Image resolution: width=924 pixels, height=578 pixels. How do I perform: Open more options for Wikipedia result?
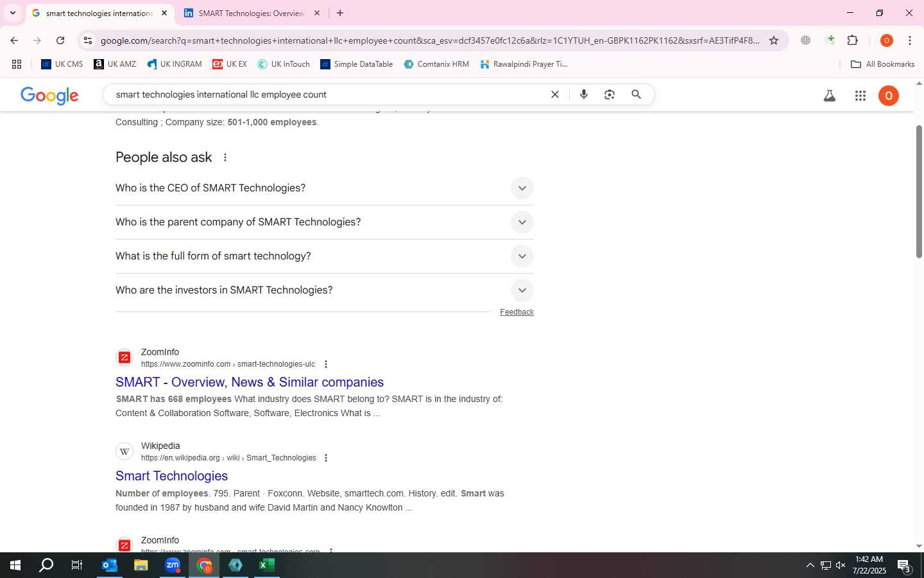coord(326,458)
